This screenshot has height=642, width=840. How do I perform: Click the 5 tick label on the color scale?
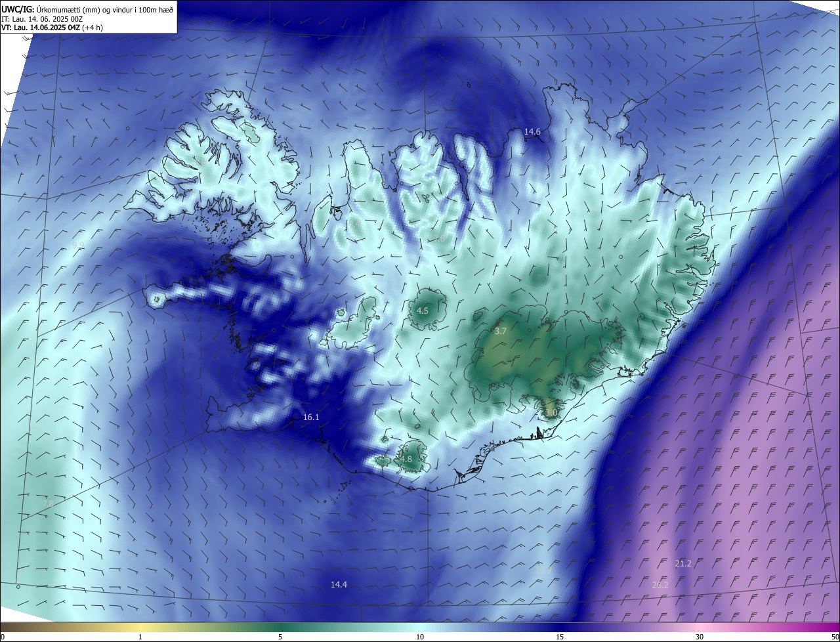pos(280,637)
